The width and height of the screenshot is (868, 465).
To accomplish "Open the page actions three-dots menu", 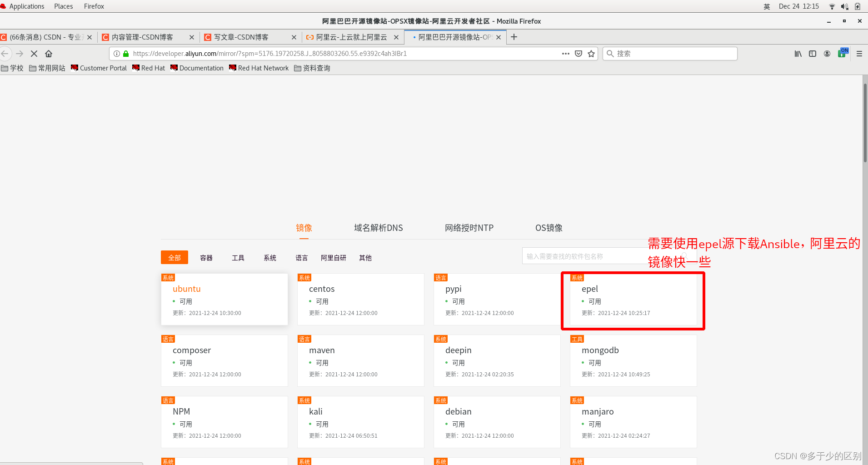I will pos(566,54).
